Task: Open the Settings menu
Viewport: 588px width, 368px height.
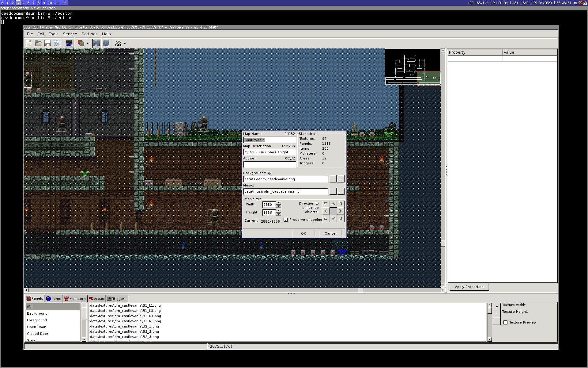Action: pos(89,34)
